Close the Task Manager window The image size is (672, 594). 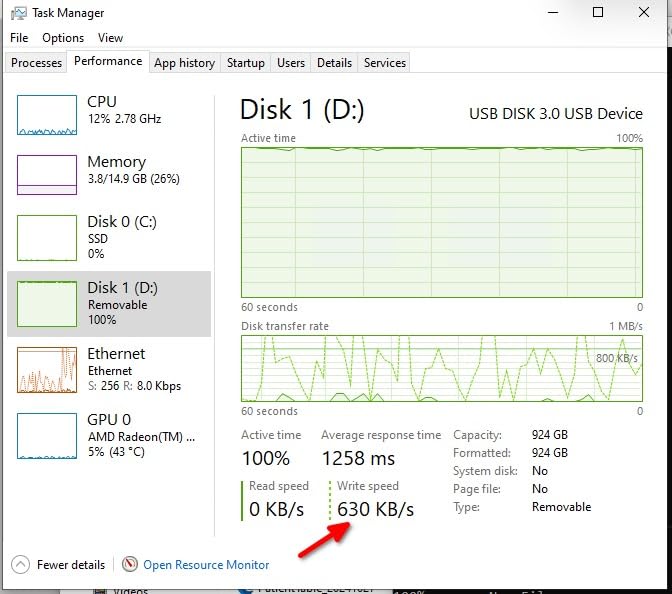(644, 12)
